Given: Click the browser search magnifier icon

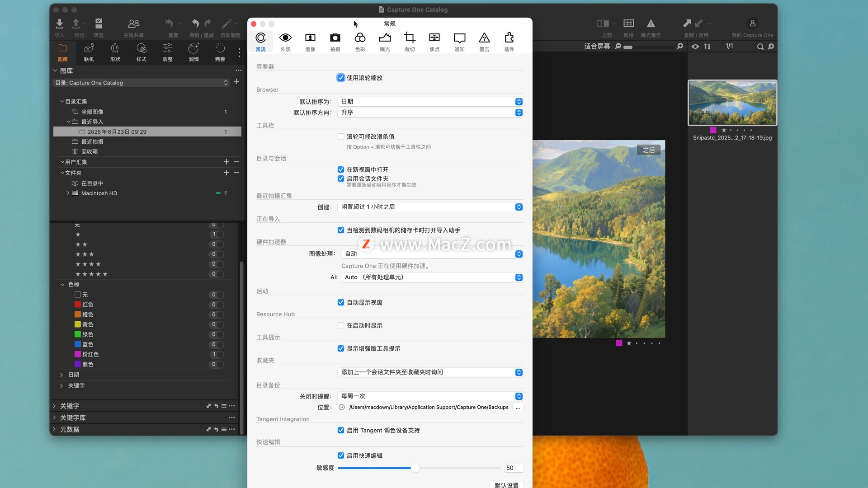Looking at the screenshot, I should coord(760,47).
